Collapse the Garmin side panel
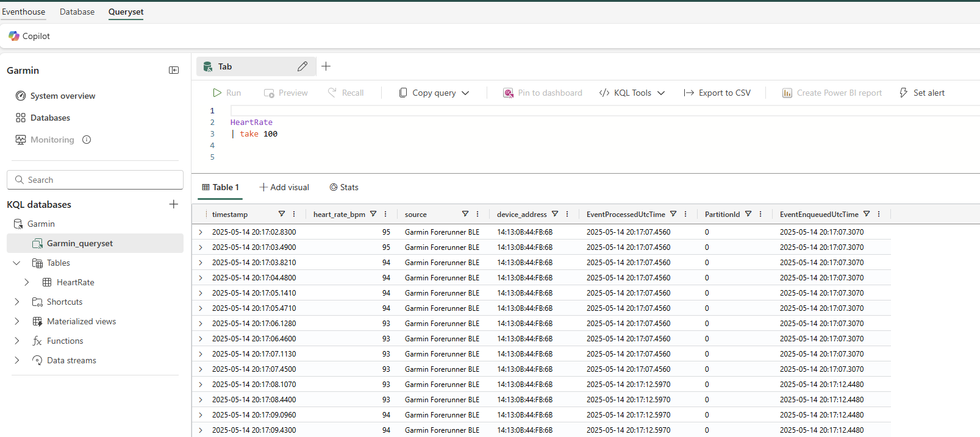Screen dimensions: 980x437 [x=174, y=70]
